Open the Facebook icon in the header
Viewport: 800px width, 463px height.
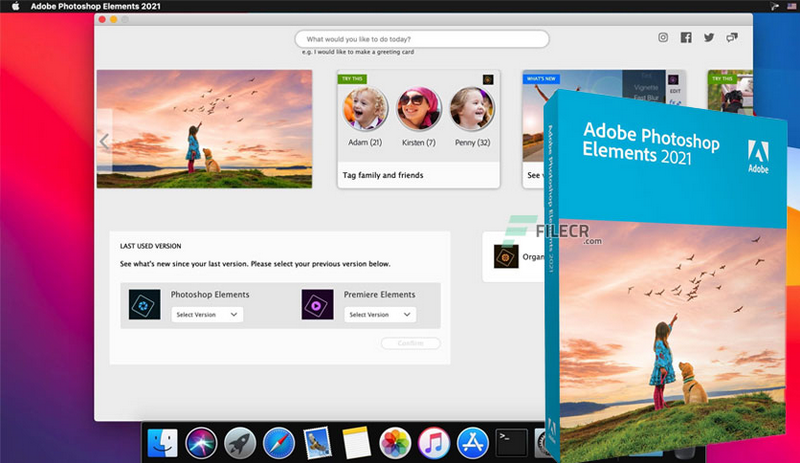(686, 37)
